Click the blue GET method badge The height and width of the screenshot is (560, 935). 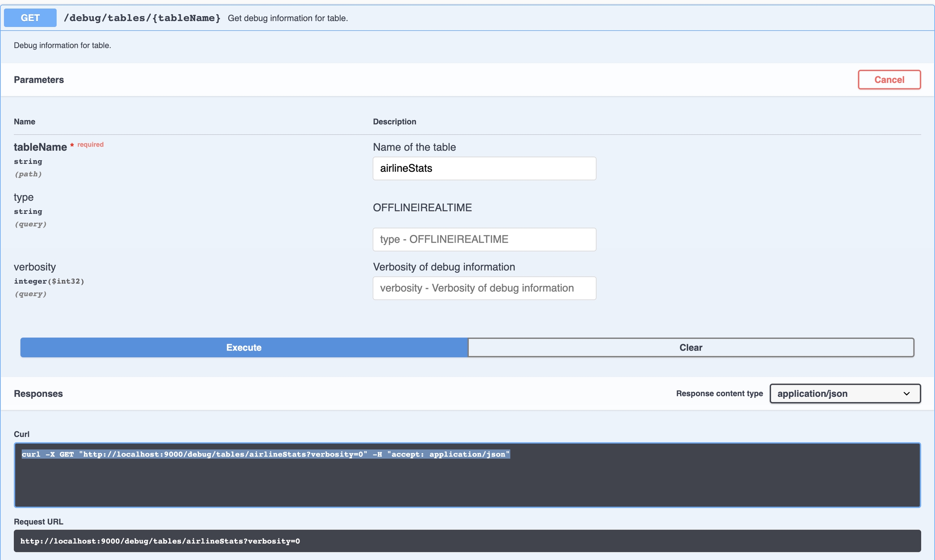click(30, 18)
